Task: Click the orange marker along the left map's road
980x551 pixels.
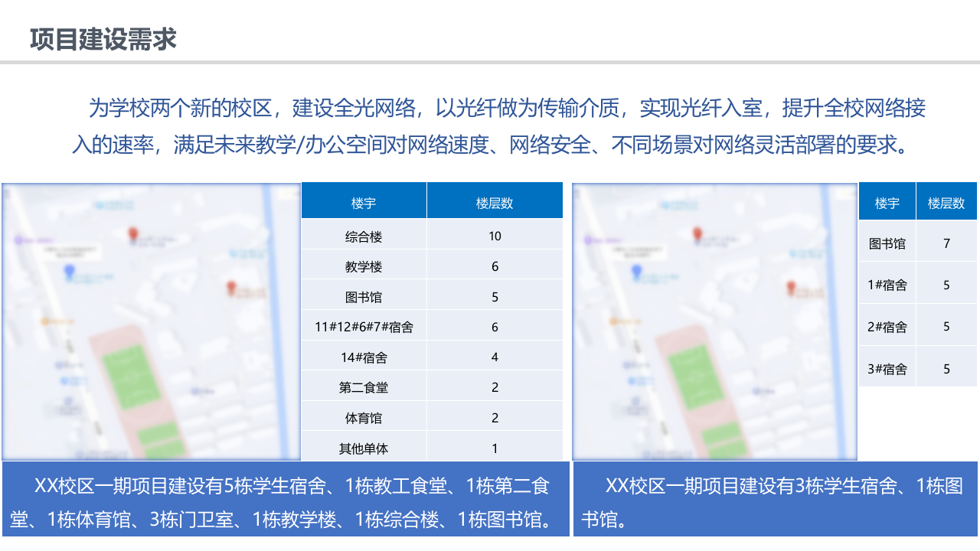Action: pyautogui.click(x=44, y=321)
